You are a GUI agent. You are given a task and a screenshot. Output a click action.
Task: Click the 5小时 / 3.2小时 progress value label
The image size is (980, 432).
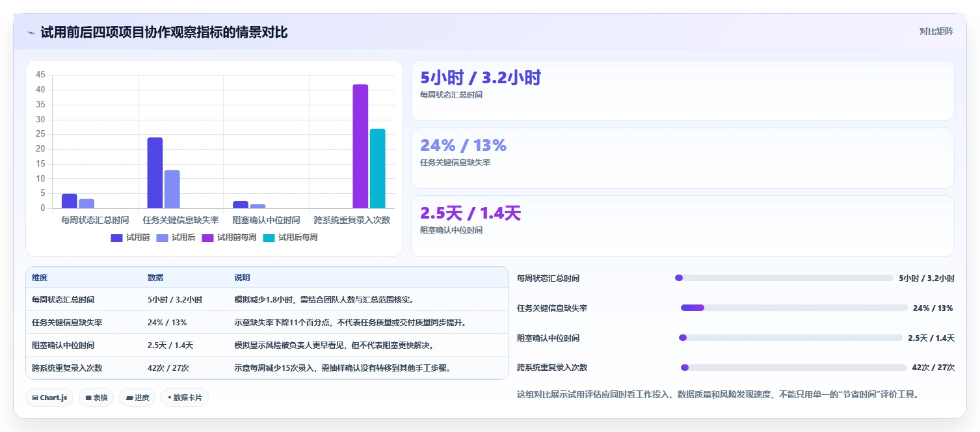(x=927, y=278)
